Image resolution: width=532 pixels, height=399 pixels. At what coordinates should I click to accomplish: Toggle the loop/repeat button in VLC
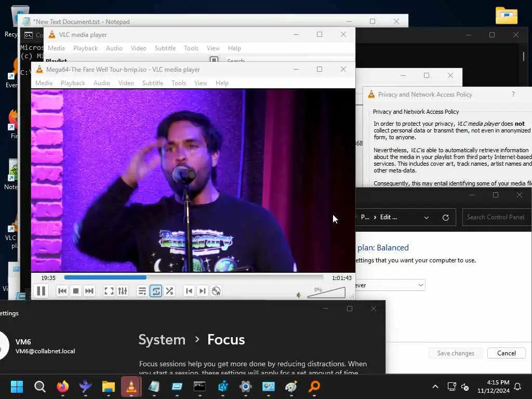[156, 291]
